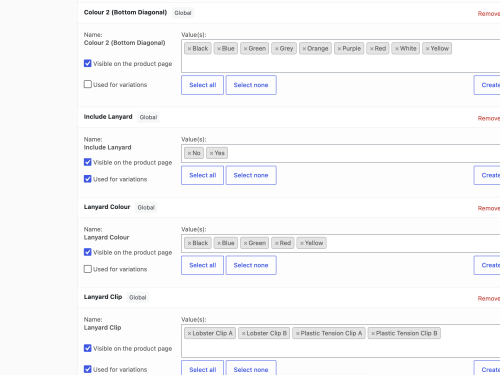The height and width of the screenshot is (375, 500).
Task: Disable Used for variations for Include Lanyard
Action: pyautogui.click(x=88, y=179)
